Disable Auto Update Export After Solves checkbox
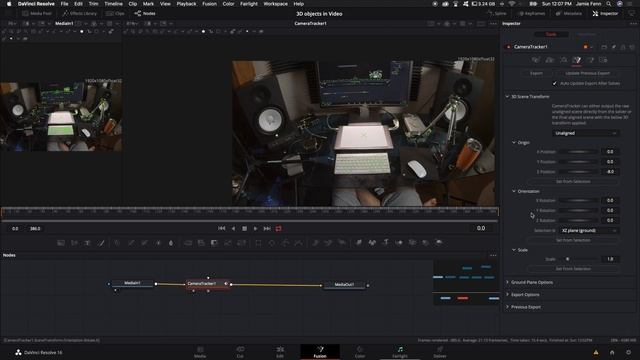Screen dimensions: 640x360 pos(554,83)
